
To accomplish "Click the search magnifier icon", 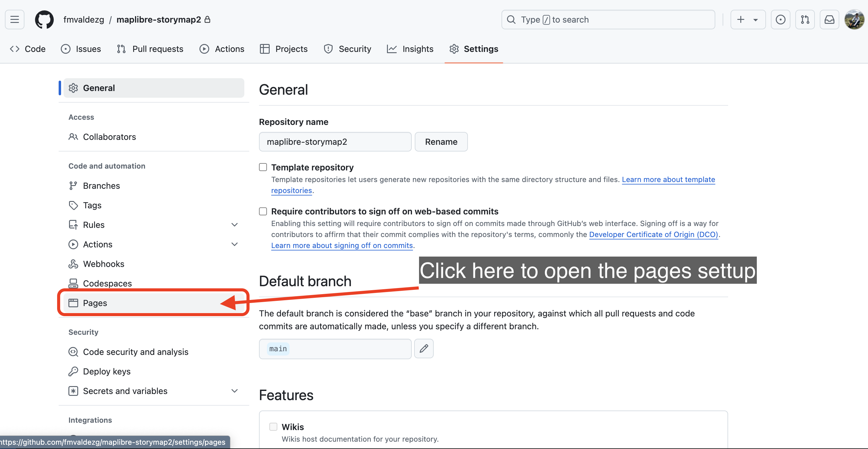I will coord(511,20).
